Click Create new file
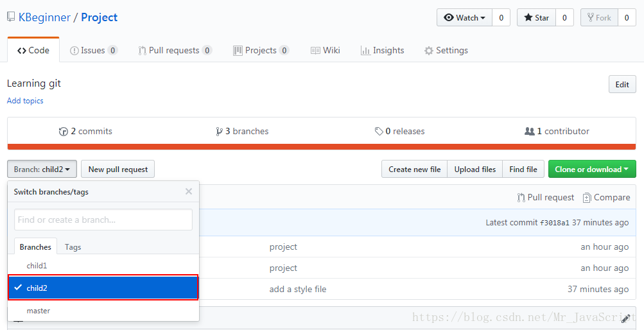Image resolution: width=644 pixels, height=330 pixels. click(414, 169)
